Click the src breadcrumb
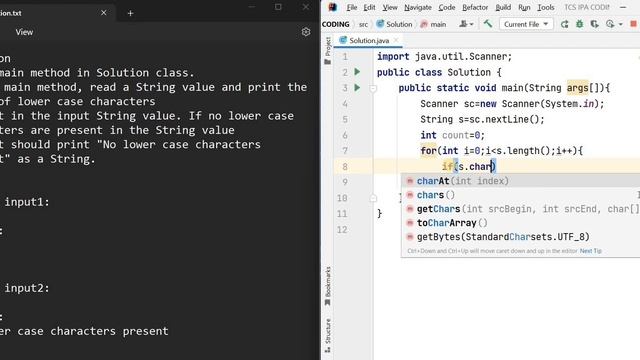This screenshot has width=640, height=360. (x=363, y=24)
